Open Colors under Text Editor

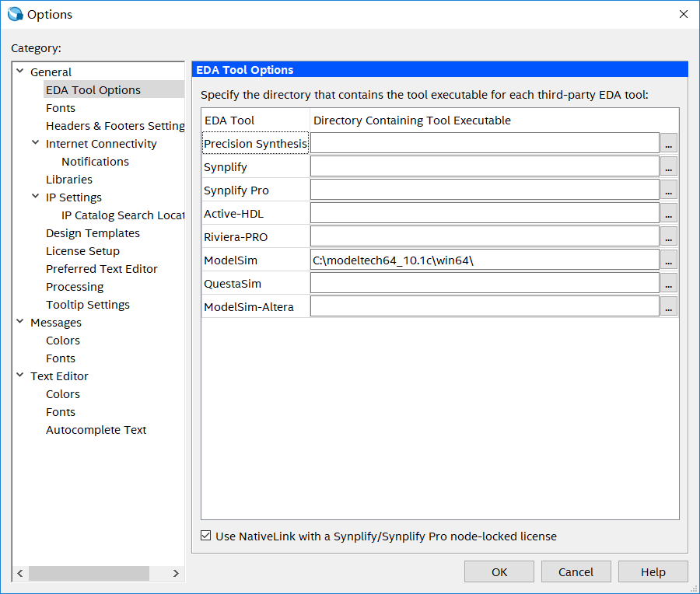[63, 394]
